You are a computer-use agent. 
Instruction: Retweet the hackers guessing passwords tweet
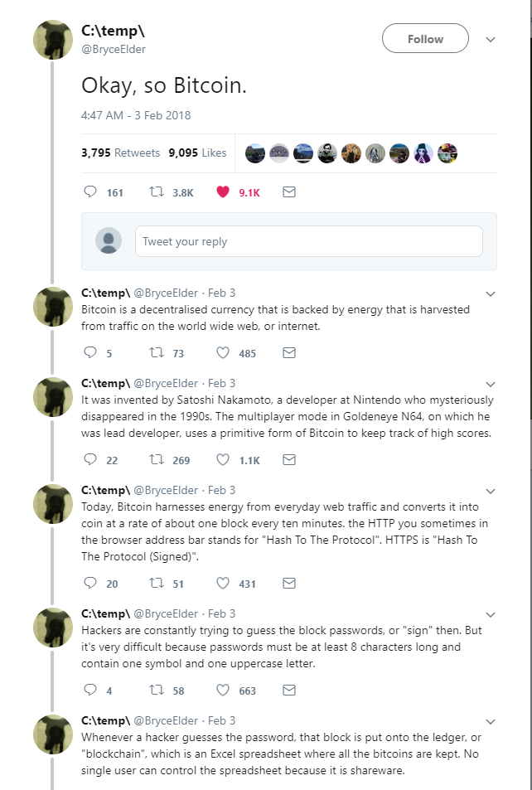[x=155, y=691]
